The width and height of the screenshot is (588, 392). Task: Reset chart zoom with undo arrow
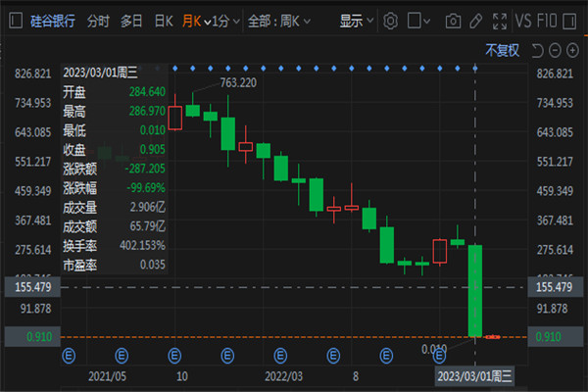click(537, 50)
